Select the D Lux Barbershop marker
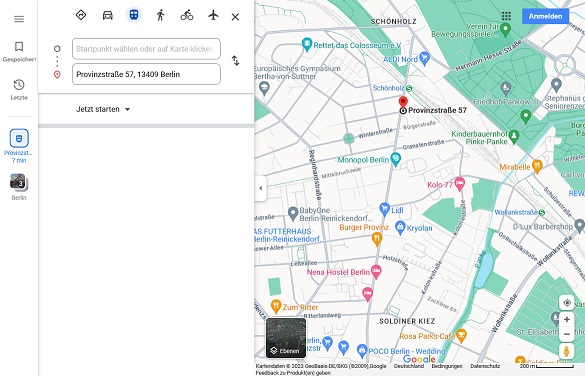The image size is (585, 376). tap(579, 226)
